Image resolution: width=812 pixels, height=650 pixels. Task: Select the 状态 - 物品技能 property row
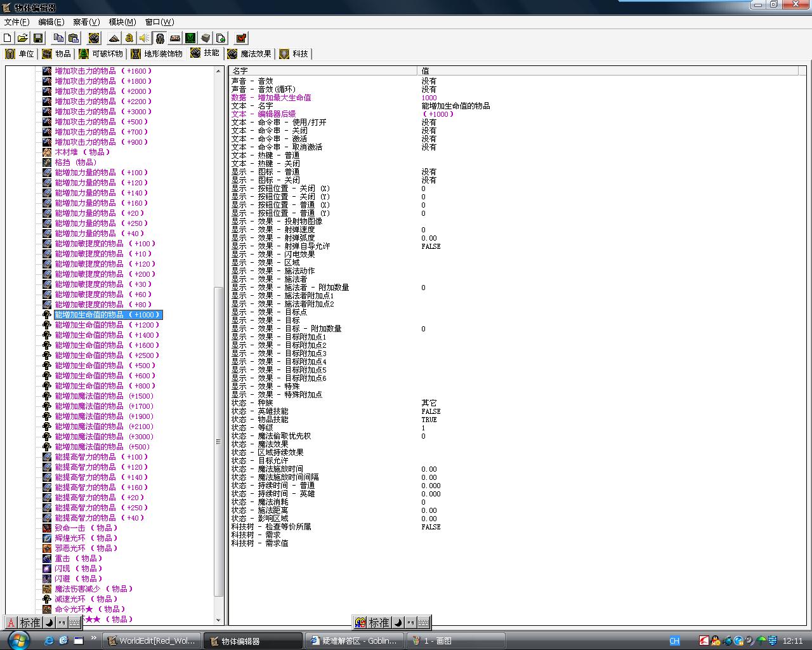click(516, 420)
